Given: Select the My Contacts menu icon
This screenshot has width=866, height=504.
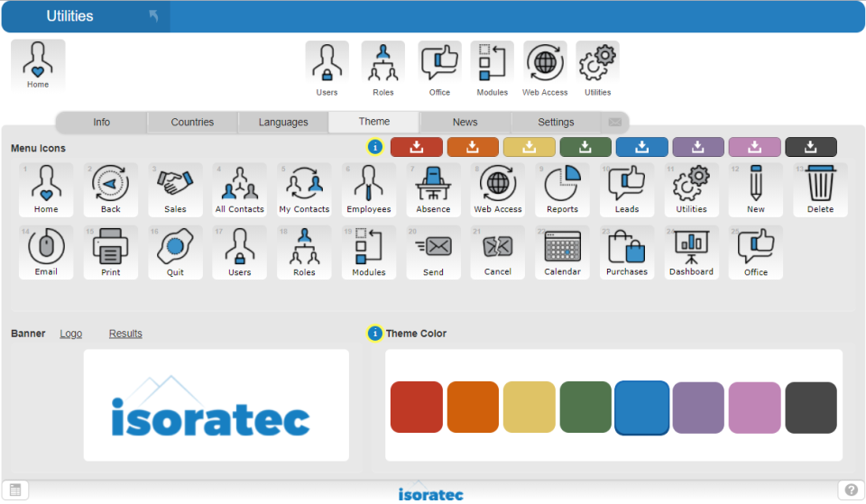Looking at the screenshot, I should (304, 189).
